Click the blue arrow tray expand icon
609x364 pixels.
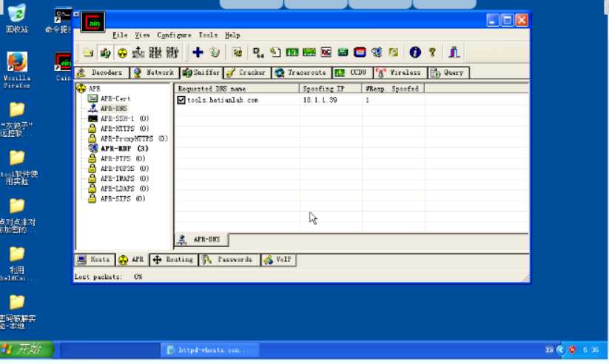tap(560, 350)
